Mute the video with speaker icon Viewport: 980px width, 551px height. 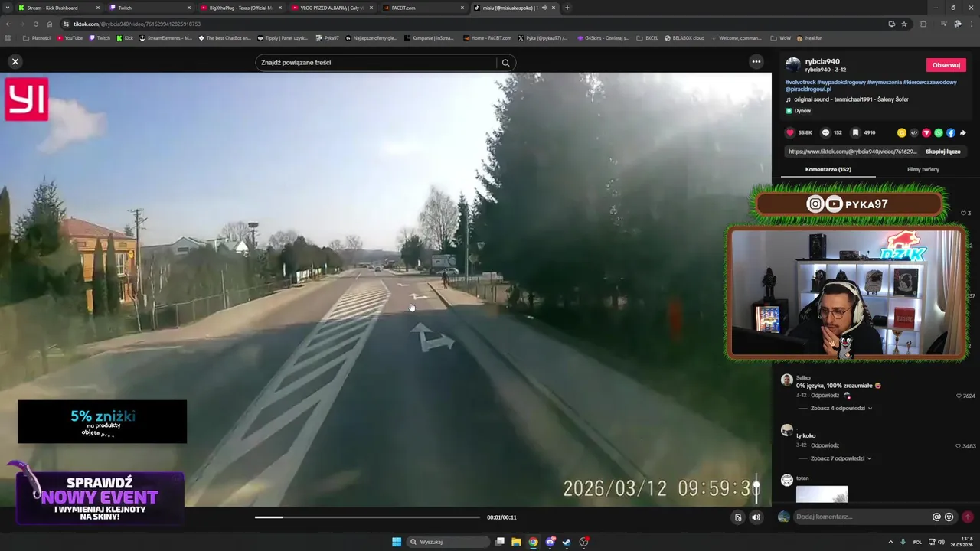[756, 517]
